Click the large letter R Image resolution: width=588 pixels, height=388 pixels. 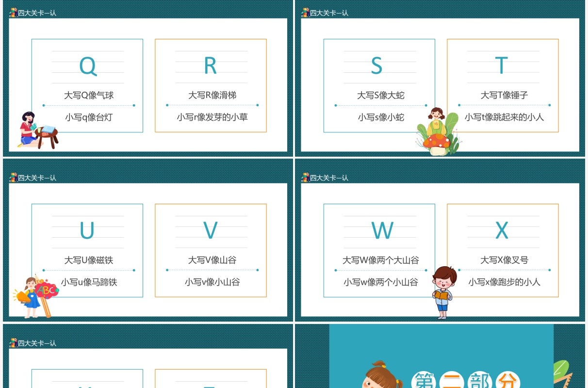pyautogui.click(x=210, y=65)
